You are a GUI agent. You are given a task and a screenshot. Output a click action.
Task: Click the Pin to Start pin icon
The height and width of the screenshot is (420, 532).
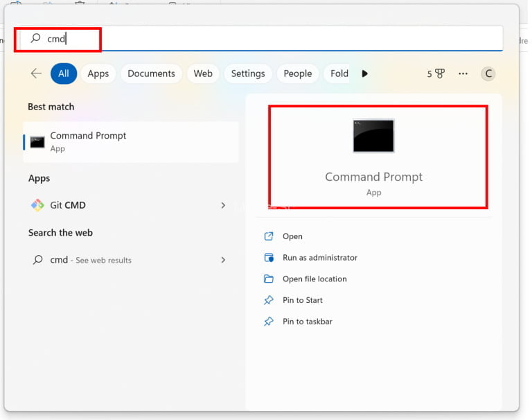[x=269, y=301]
